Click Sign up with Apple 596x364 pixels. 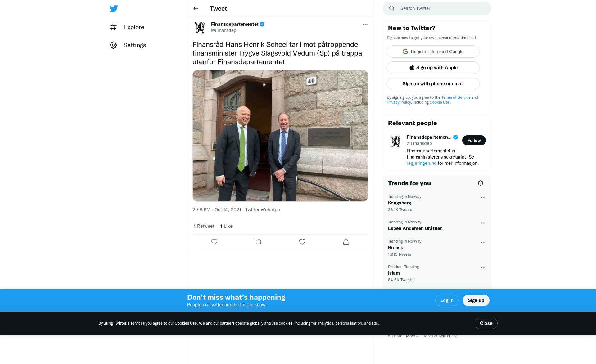(x=433, y=68)
